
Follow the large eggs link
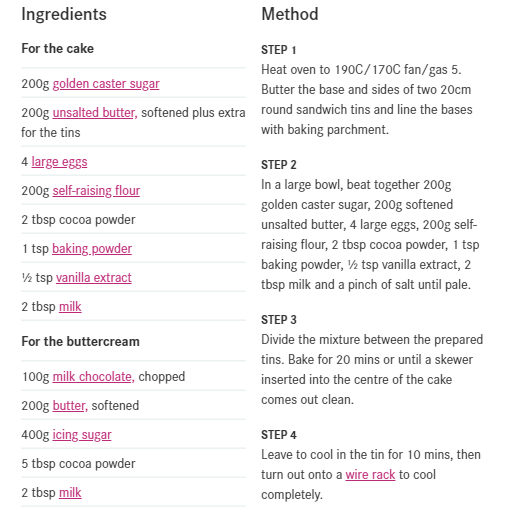pyautogui.click(x=59, y=162)
